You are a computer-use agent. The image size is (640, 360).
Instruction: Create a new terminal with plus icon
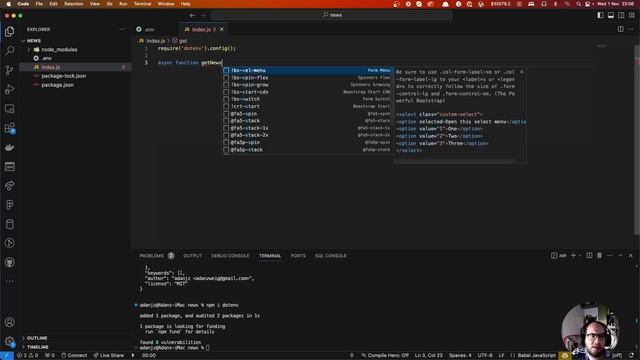click(x=573, y=256)
